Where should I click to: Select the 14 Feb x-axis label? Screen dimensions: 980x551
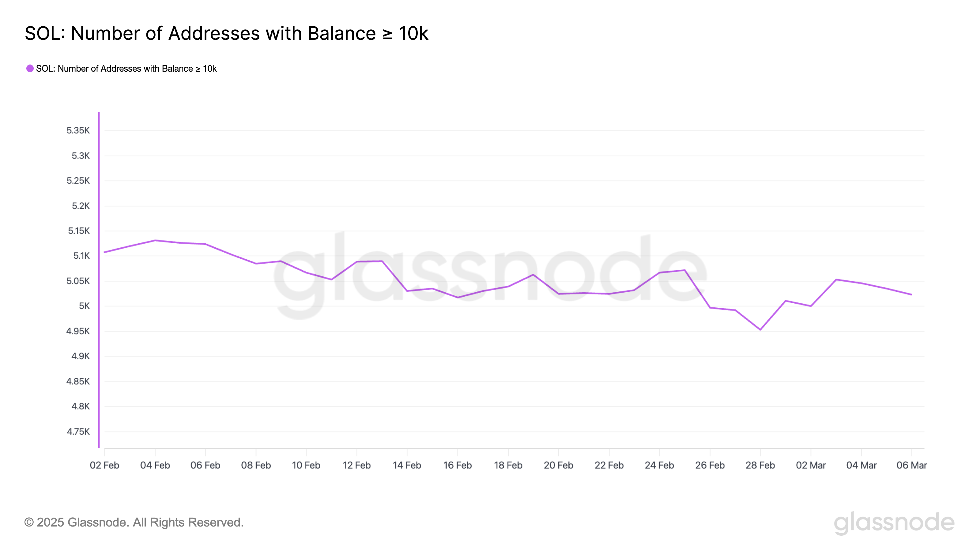click(407, 465)
